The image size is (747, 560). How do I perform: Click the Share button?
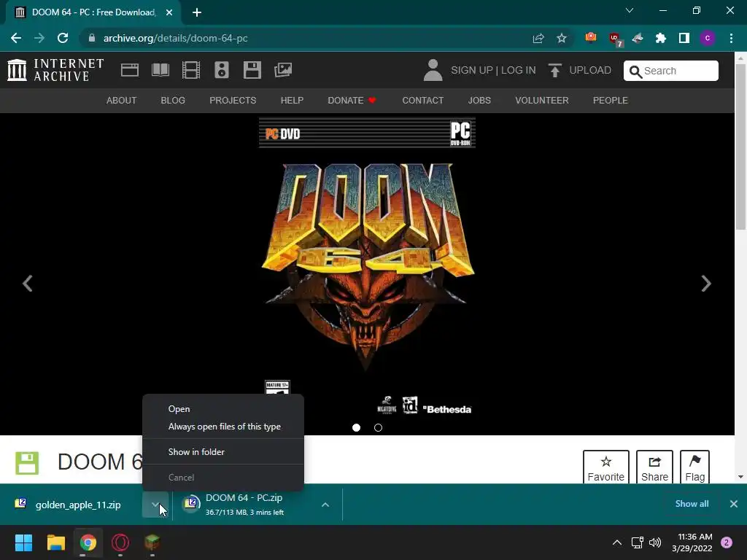[x=654, y=467]
